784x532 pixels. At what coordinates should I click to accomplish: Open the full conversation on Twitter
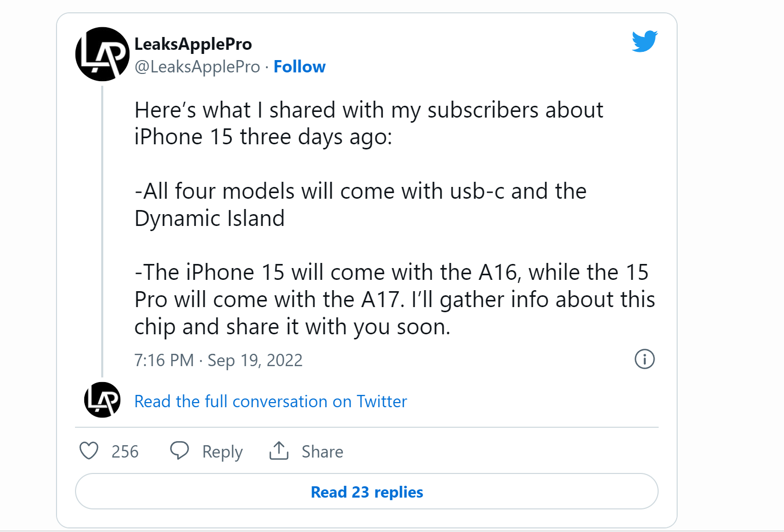[270, 402]
